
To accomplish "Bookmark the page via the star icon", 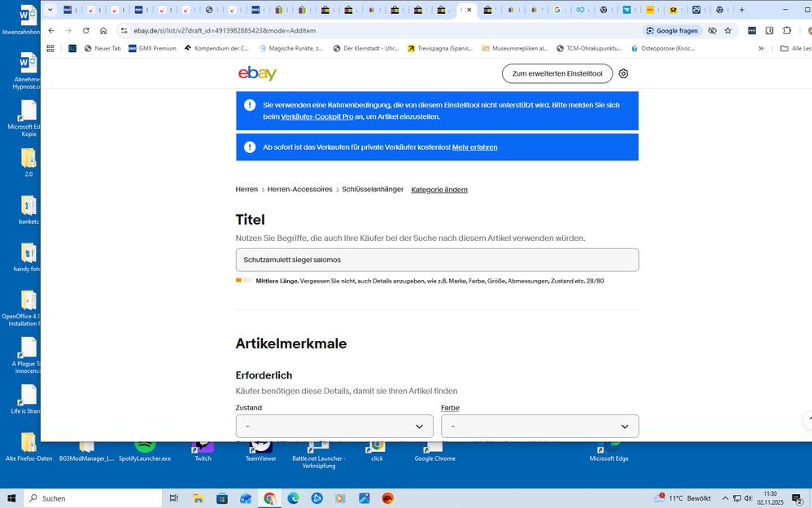I will [x=728, y=30].
